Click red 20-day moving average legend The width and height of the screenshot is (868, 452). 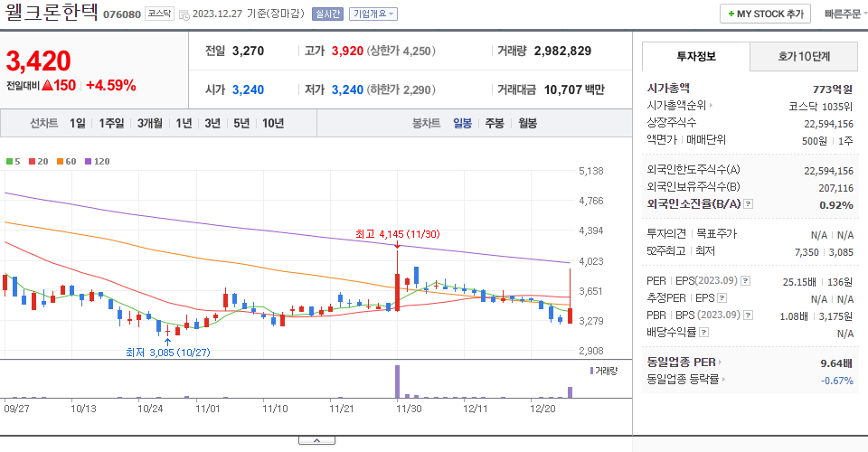coord(38,162)
